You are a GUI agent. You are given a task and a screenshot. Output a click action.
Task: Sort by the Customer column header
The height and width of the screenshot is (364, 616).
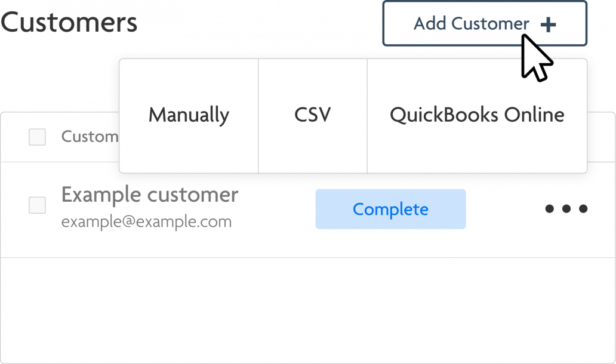pos(90,137)
